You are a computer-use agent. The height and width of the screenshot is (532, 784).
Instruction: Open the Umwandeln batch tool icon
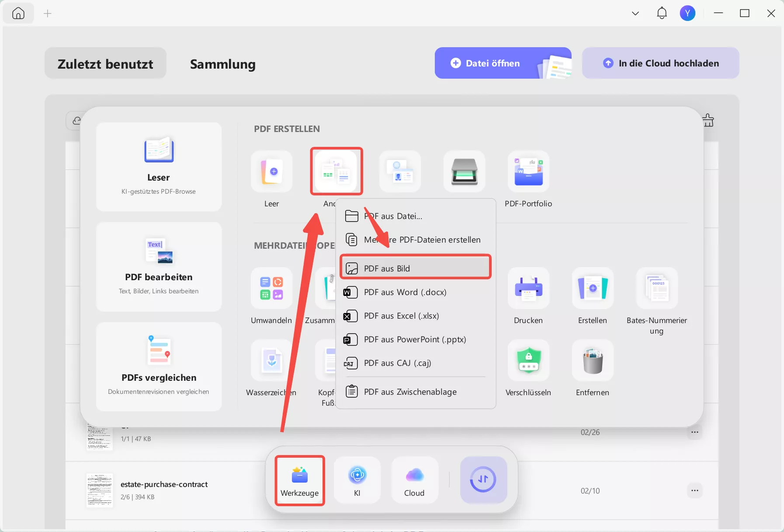tap(271, 288)
